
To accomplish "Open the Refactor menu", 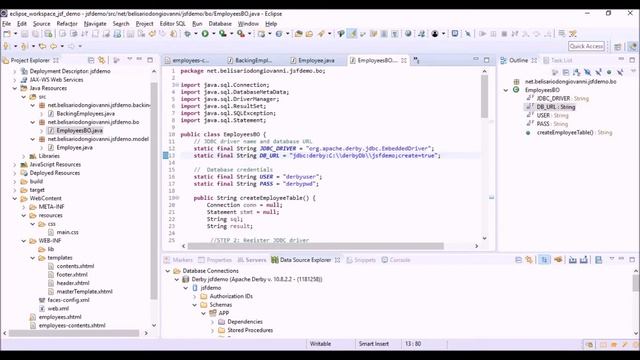I will click(67, 24).
